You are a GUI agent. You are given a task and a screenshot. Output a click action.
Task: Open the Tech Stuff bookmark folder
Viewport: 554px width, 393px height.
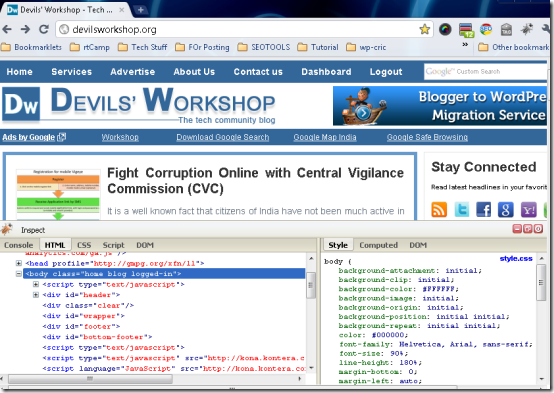point(143,47)
